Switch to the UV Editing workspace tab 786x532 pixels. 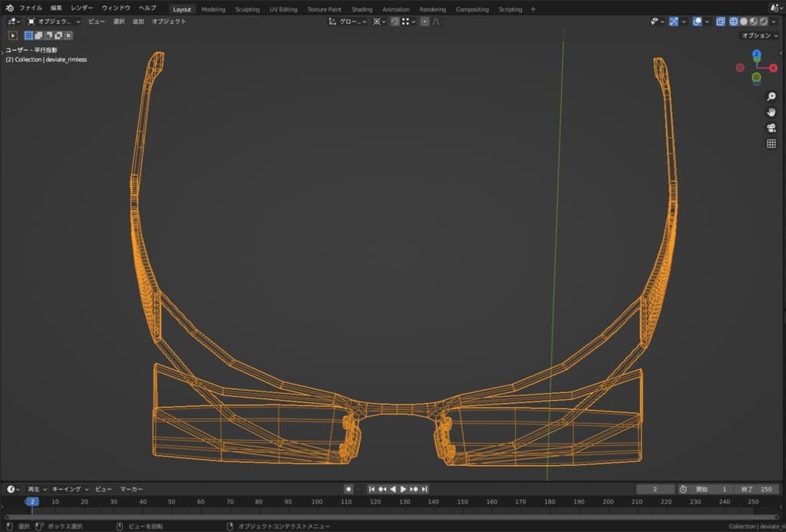pos(283,9)
